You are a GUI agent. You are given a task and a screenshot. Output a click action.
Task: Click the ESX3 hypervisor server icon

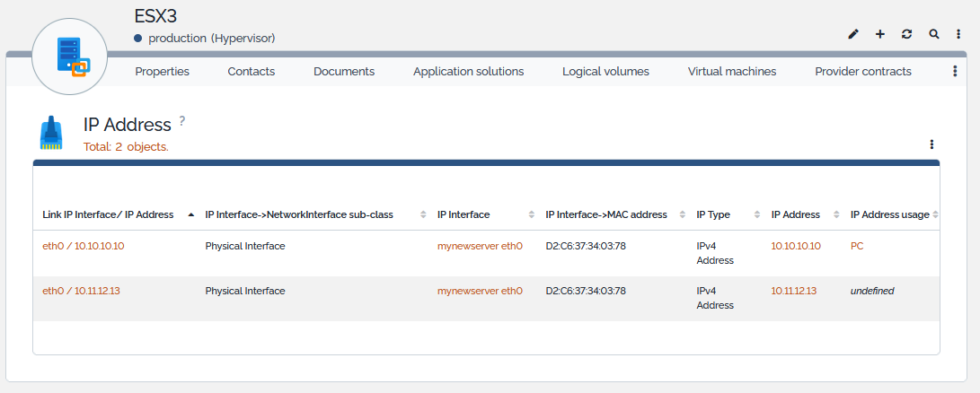pyautogui.click(x=70, y=58)
